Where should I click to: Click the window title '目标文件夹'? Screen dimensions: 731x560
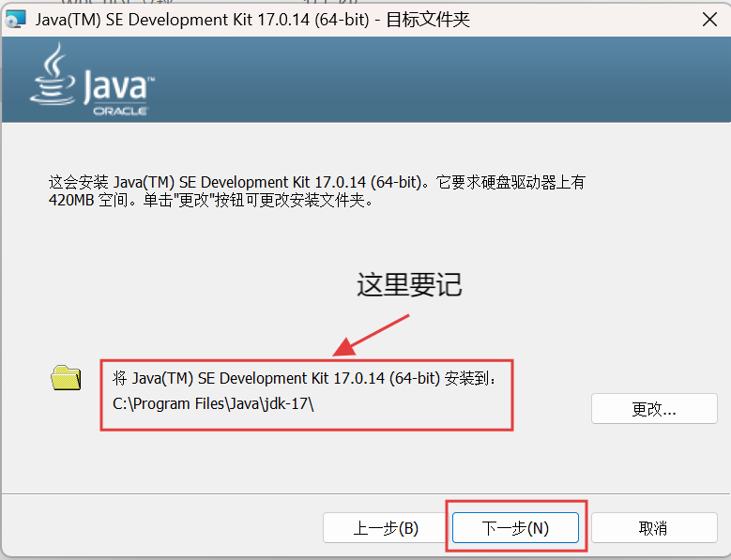pyautogui.click(x=428, y=20)
